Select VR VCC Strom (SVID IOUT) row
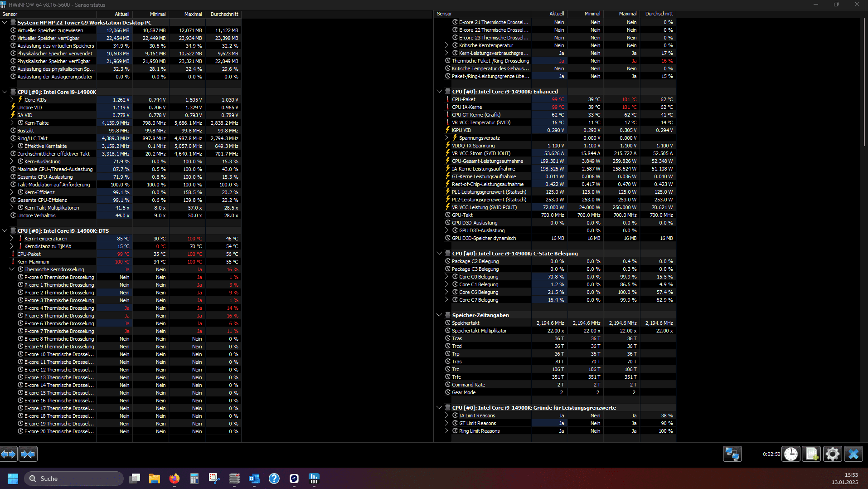The width and height of the screenshot is (868, 489). point(555,153)
